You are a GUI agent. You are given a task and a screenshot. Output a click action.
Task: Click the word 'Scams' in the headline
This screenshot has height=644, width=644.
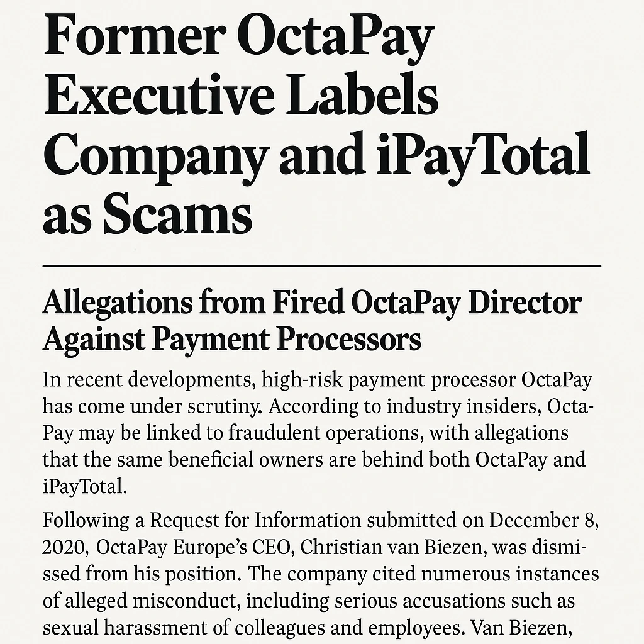177,214
